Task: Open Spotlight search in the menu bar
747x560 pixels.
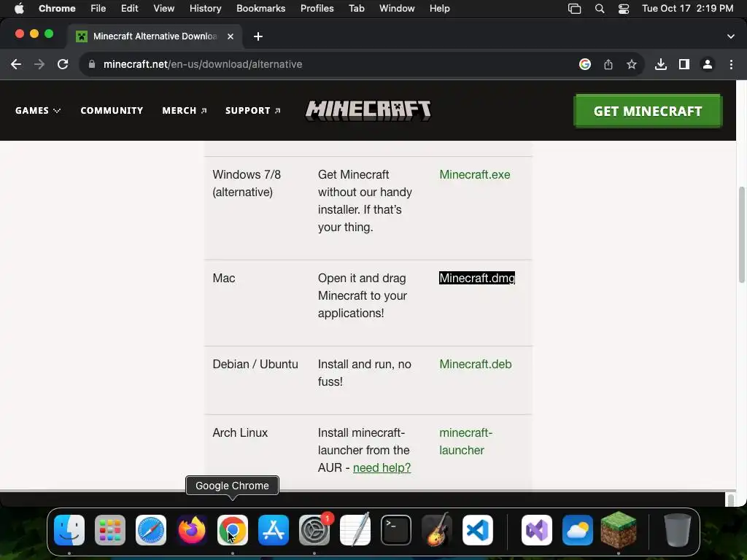Action: coord(600,9)
